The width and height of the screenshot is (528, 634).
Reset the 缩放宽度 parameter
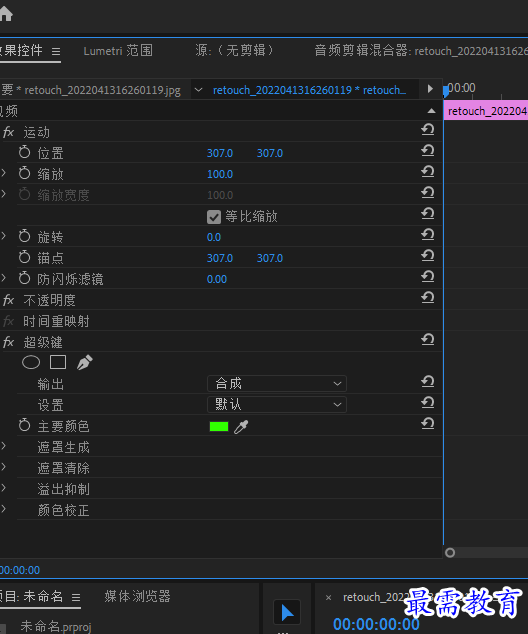click(428, 193)
